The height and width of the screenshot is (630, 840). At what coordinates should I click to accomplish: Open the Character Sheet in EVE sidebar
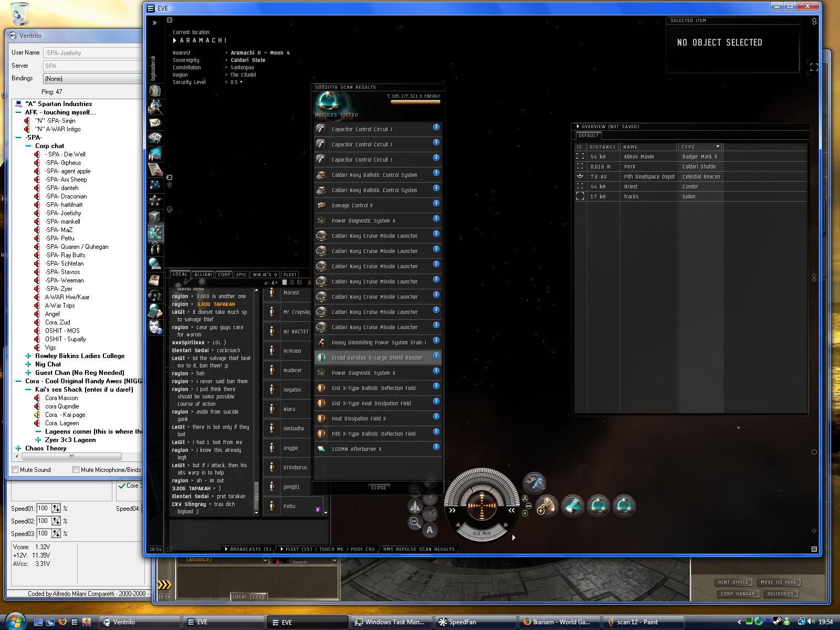click(155, 91)
